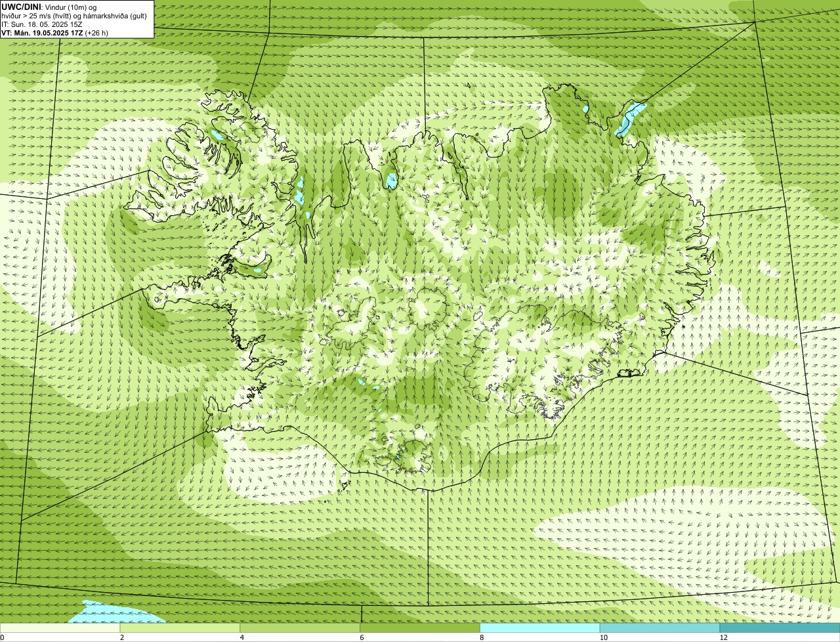The height and width of the screenshot is (642, 840).
Task: Click the "2" tick label on the color scale
Action: tap(122, 637)
